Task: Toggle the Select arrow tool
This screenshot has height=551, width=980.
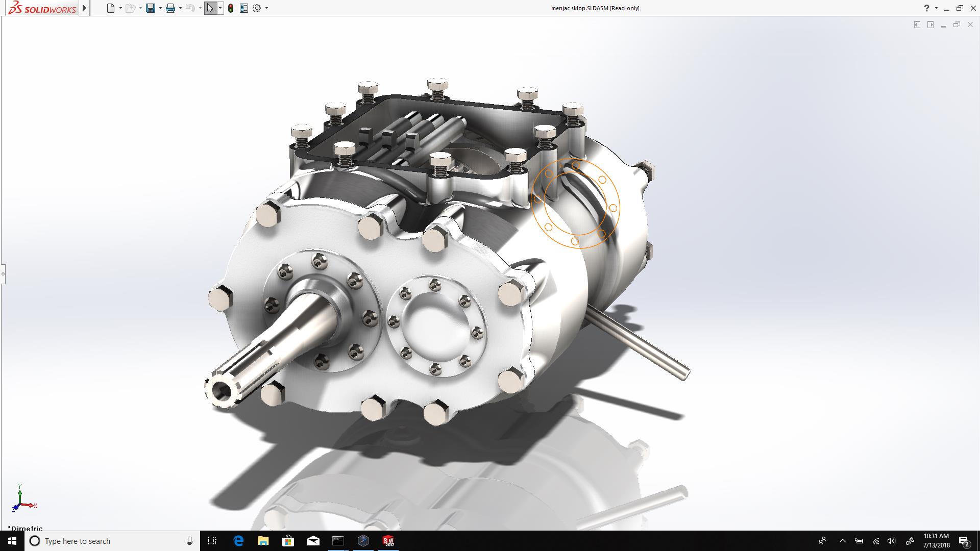Action: (210, 8)
